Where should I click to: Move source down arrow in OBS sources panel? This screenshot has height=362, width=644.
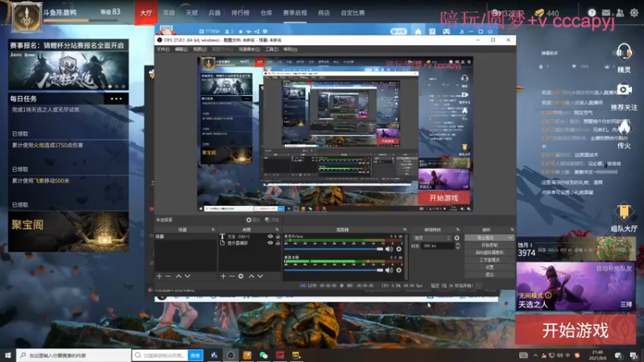coord(260,276)
